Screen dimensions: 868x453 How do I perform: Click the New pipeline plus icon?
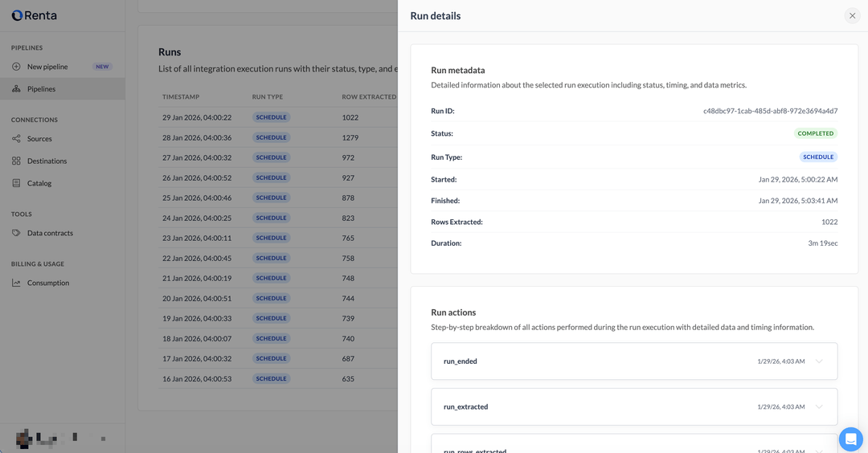(x=16, y=67)
